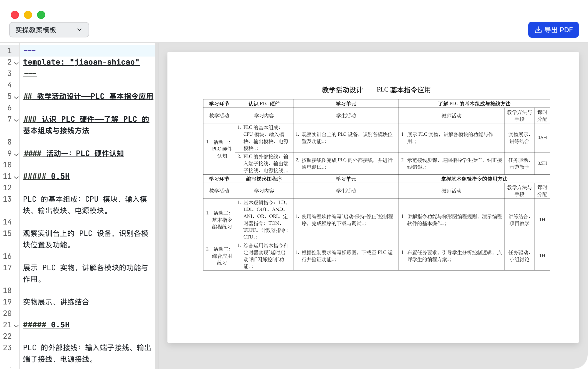Click the dropdown chevron on the template selector
Screen dimensions: 588x369
click(x=79, y=29)
